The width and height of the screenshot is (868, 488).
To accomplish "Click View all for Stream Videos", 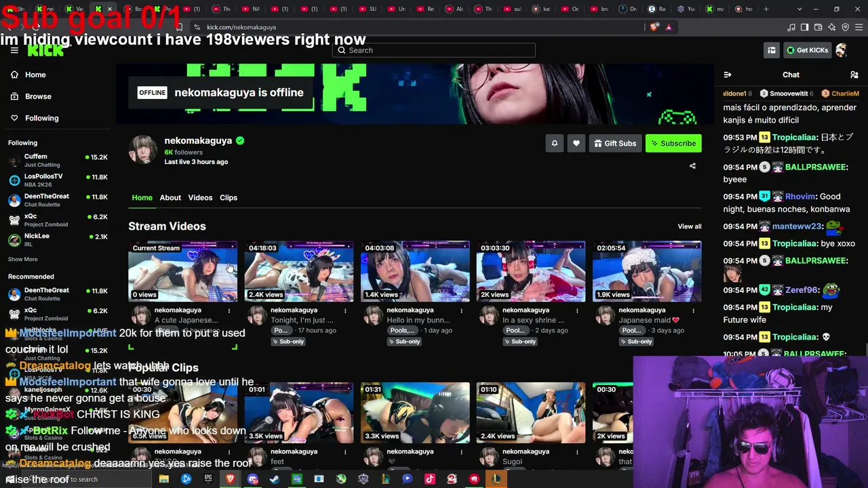I will 690,226.
